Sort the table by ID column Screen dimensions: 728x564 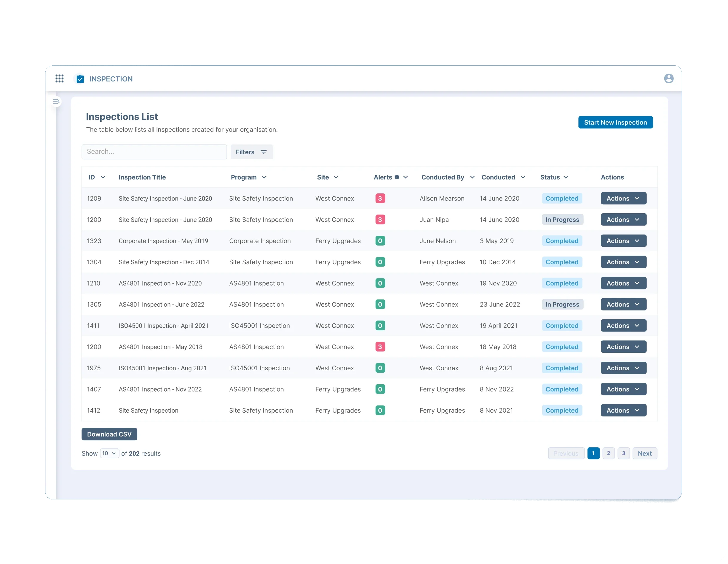click(97, 177)
